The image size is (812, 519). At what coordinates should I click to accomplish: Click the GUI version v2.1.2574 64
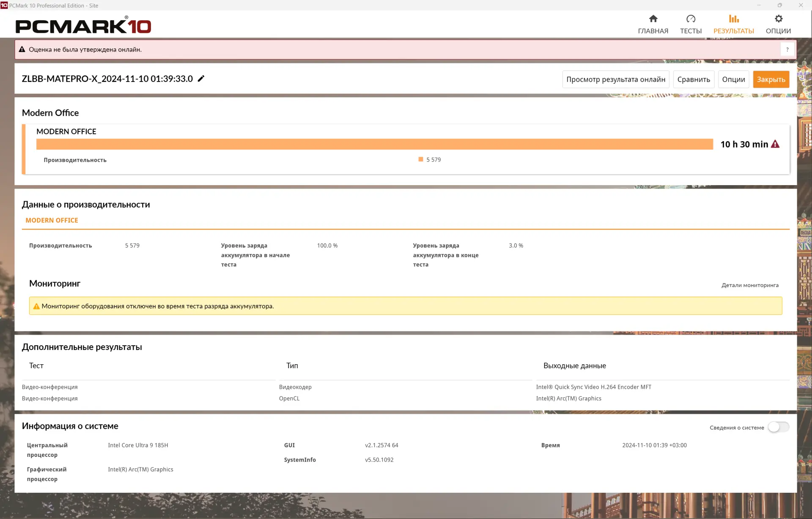381,445
